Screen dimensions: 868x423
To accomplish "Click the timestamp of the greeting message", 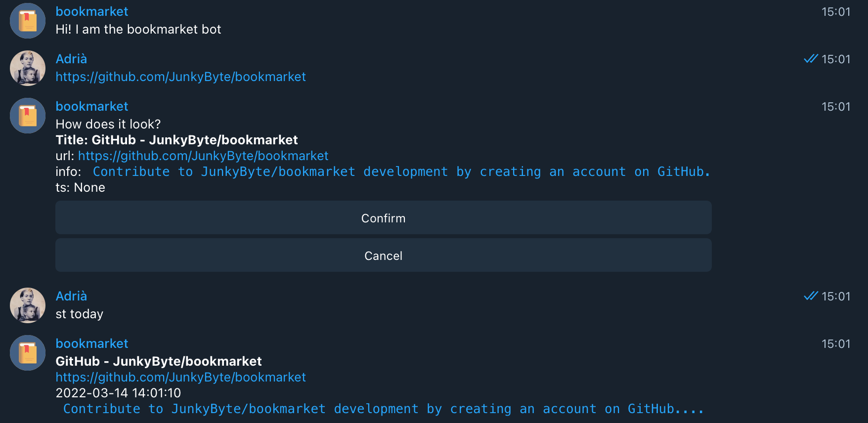I will click(836, 12).
